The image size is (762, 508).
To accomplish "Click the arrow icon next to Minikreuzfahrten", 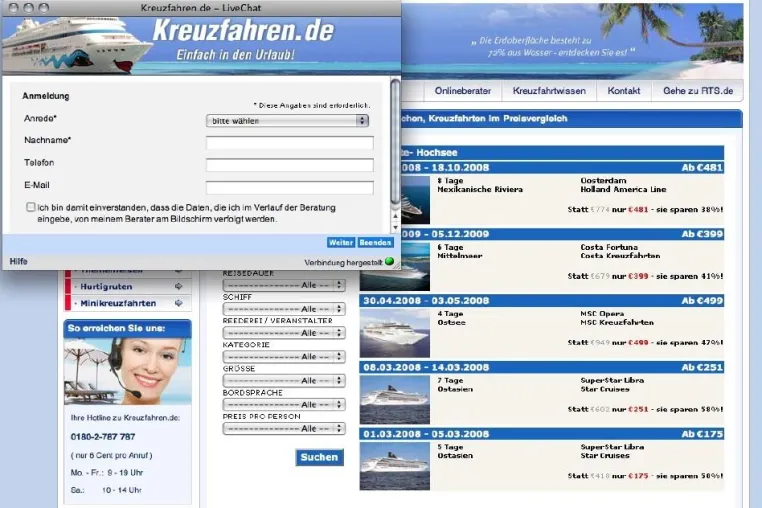I will [x=178, y=303].
